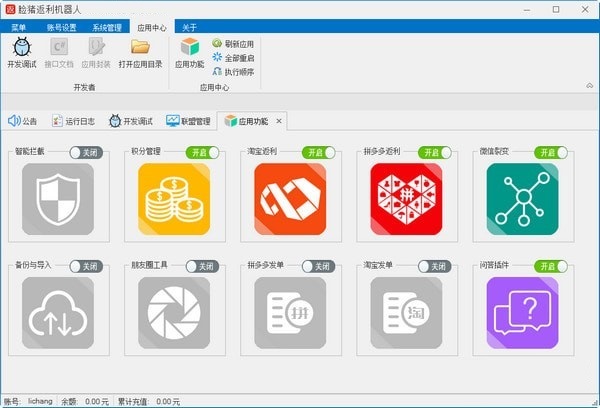Viewport: 600px width, 408px height.
Task: Select the 应用中心 ribbon tab
Action: [x=152, y=27]
